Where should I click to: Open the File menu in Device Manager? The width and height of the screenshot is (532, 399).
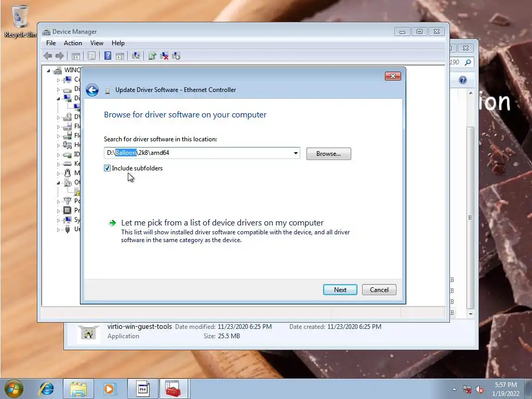(51, 43)
